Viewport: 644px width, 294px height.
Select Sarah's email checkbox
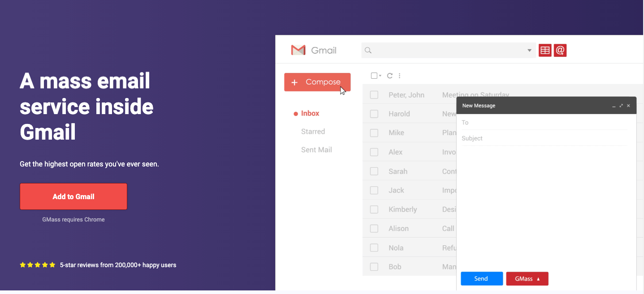click(x=374, y=171)
